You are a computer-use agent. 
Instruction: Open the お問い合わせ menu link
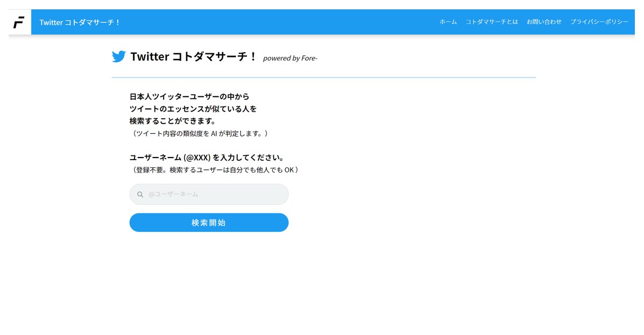coord(544,22)
